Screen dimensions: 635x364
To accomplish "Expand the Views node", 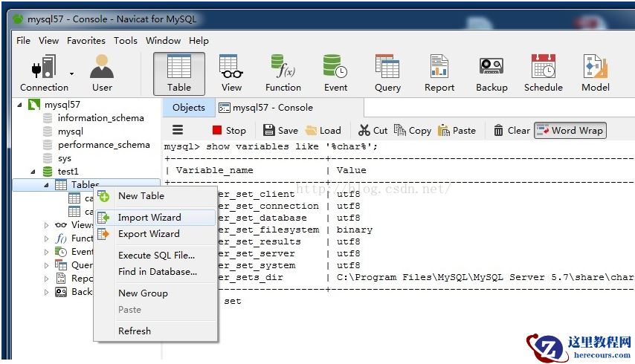I will (x=46, y=225).
